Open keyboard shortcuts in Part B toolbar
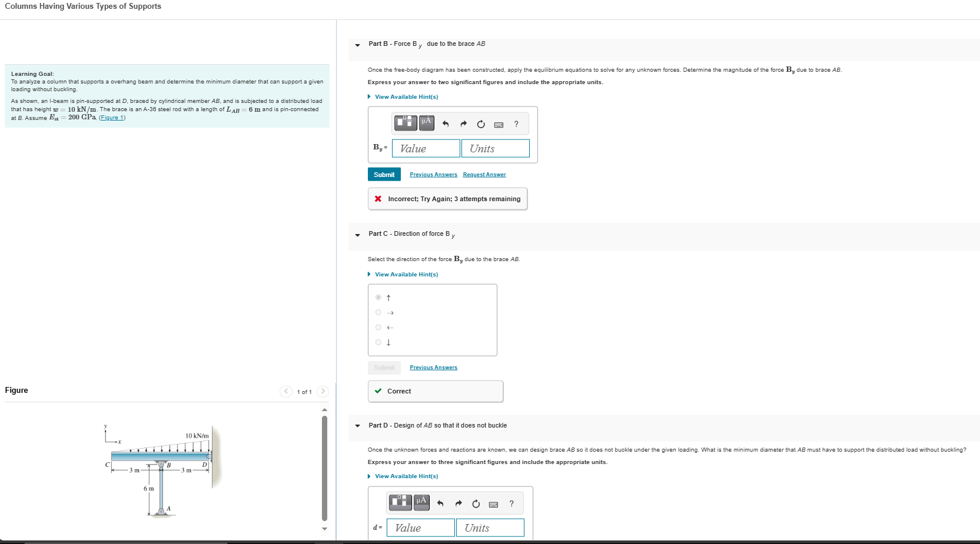The width and height of the screenshot is (980, 544). (499, 125)
